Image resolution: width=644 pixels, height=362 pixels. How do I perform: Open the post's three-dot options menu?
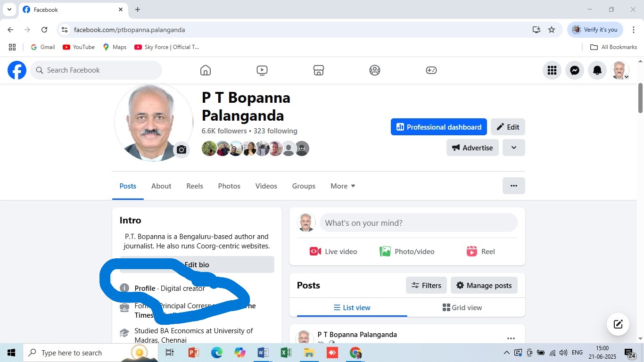(511, 338)
